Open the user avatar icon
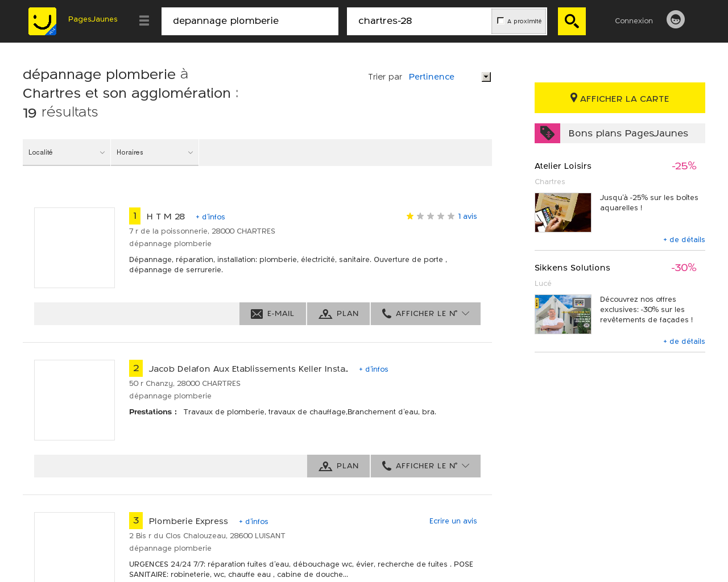Image resolution: width=728 pixels, height=582 pixels. [x=676, y=19]
